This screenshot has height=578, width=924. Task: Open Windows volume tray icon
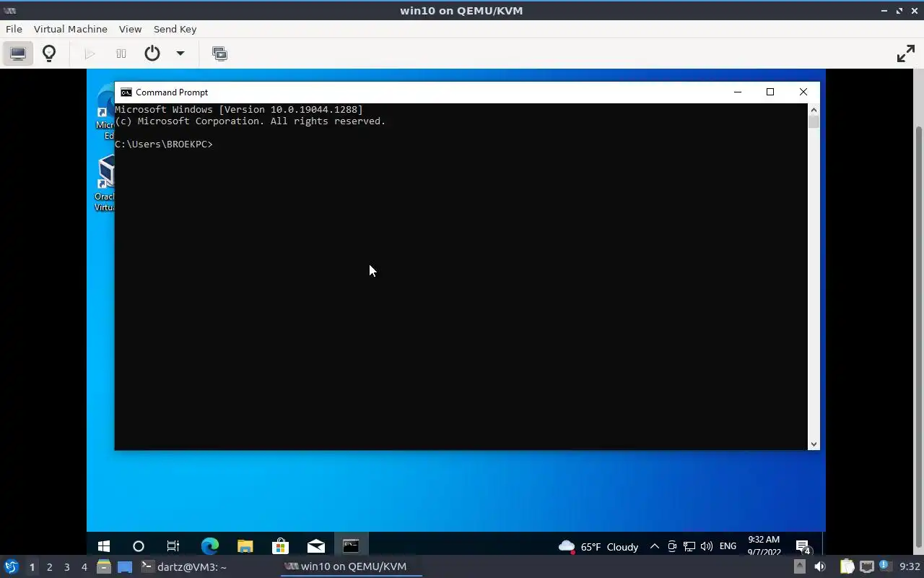[707, 546]
